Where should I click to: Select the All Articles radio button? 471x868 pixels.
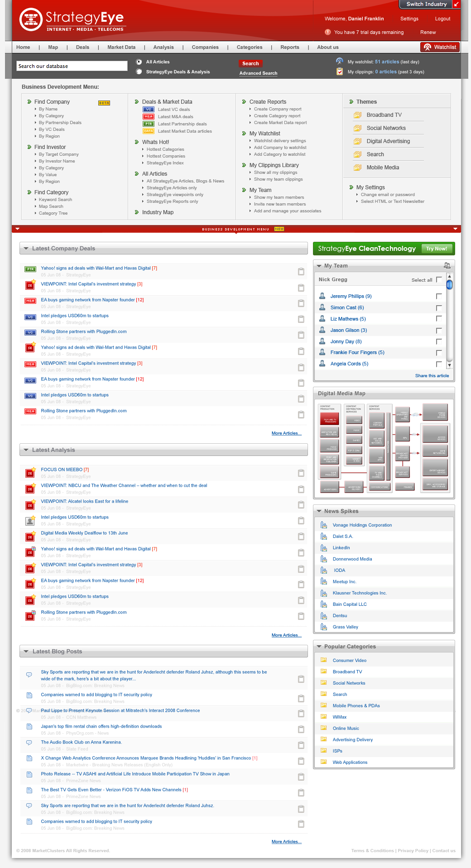point(139,62)
